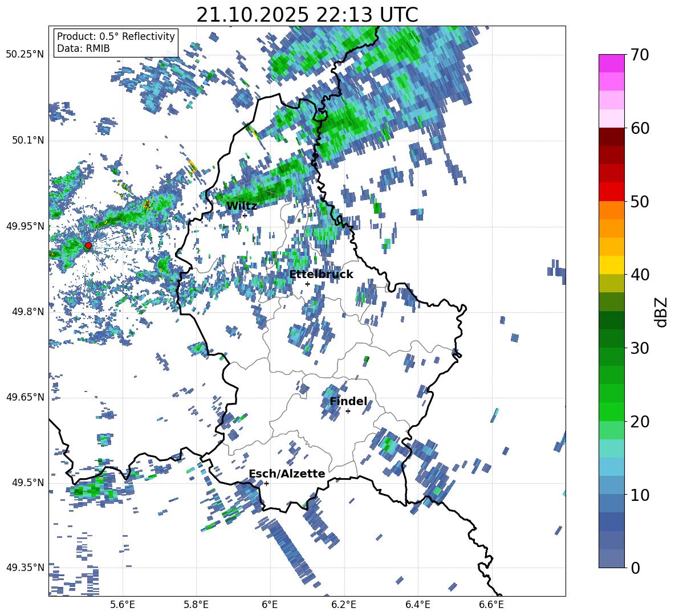Screen dimensions: 675x616
Task: Click the 30 colorbar tick label
Action: tap(640, 348)
